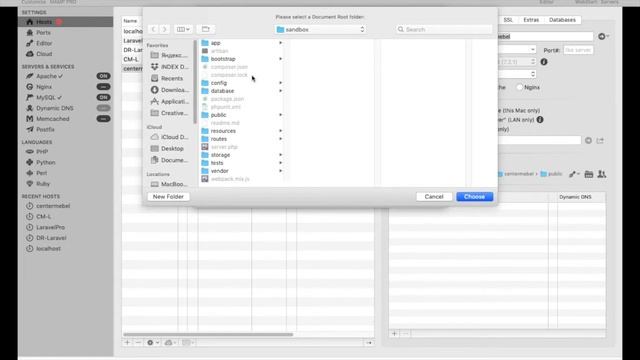640x360 pixels.
Task: Toggle the Memcached switch
Action: [103, 119]
